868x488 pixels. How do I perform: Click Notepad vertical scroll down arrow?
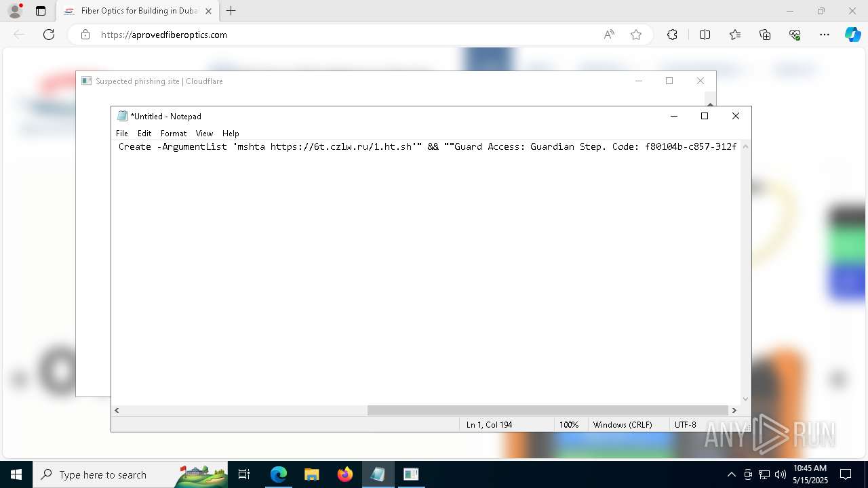click(746, 399)
